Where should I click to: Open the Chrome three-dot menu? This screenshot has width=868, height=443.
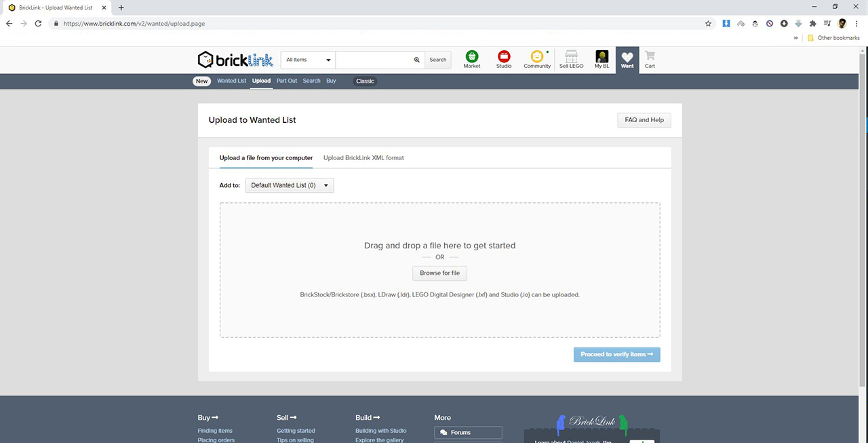pos(857,23)
